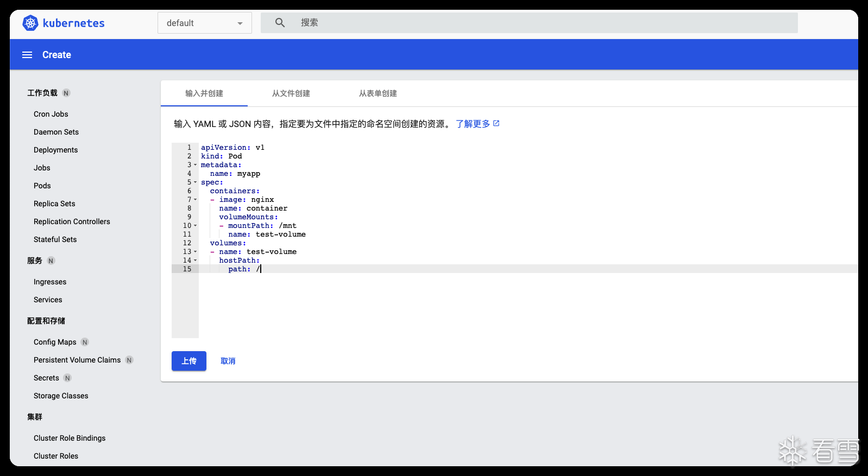The image size is (868, 476).
Task: Click the N badge beside Secrets
Action: coord(67,378)
